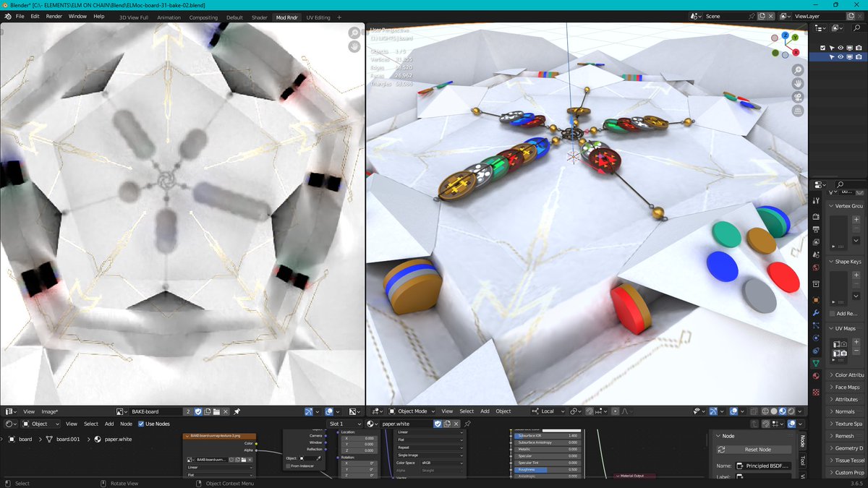Pin the node editor with pin icon
The height and width of the screenshot is (488, 868).
pyautogui.click(x=468, y=424)
